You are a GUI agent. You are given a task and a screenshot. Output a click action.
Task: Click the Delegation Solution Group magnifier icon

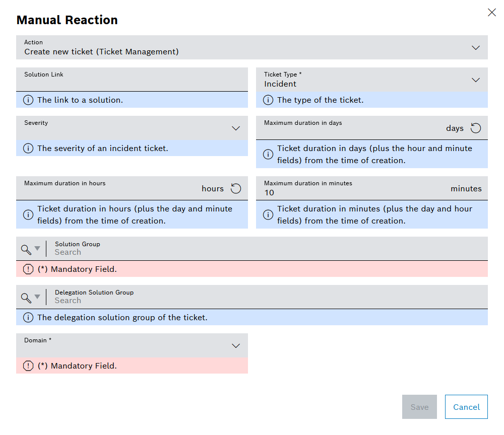(x=26, y=297)
